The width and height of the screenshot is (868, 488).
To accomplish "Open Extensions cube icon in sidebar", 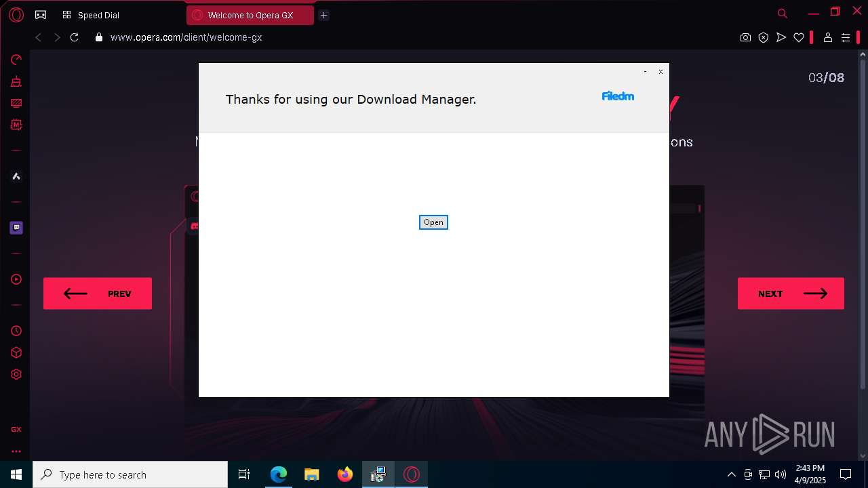I will point(16,352).
